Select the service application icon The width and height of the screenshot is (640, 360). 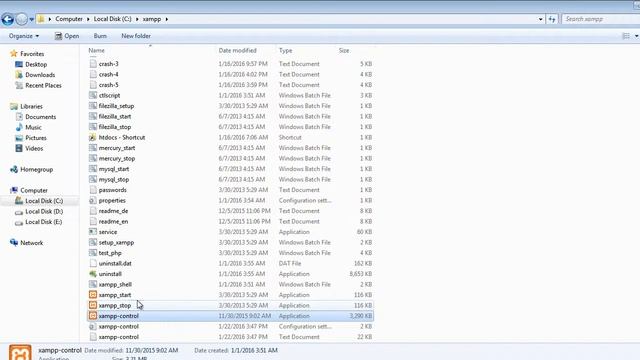[93, 232]
